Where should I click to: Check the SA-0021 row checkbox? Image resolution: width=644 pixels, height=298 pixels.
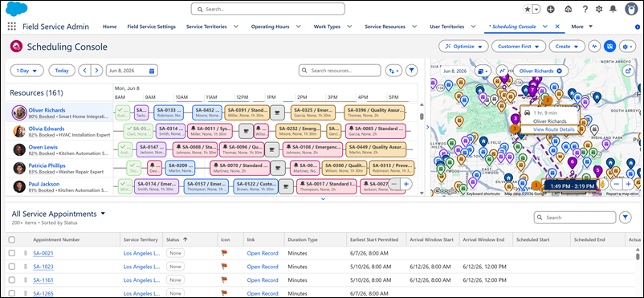[x=12, y=253]
